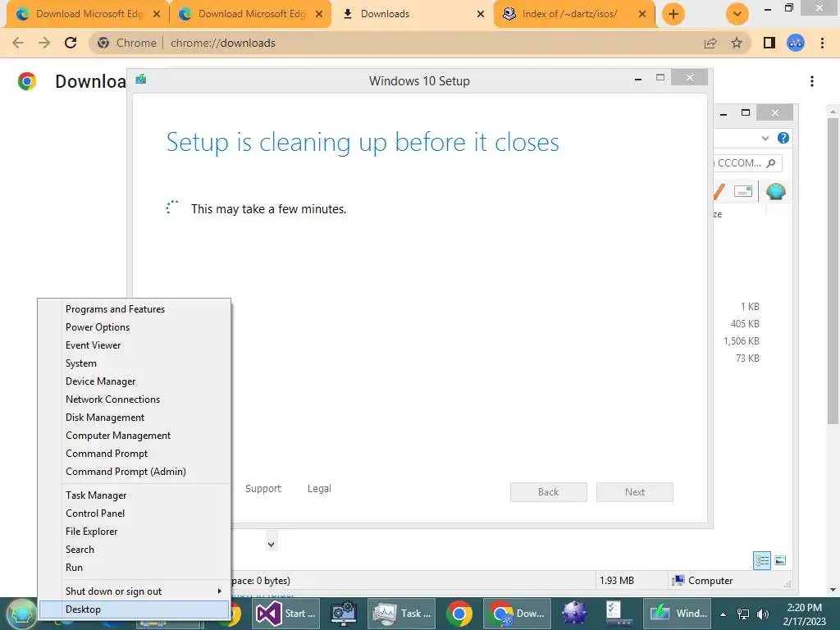Open the blue spiky ball taskbar icon
Image resolution: width=840 pixels, height=630 pixels.
(x=573, y=614)
